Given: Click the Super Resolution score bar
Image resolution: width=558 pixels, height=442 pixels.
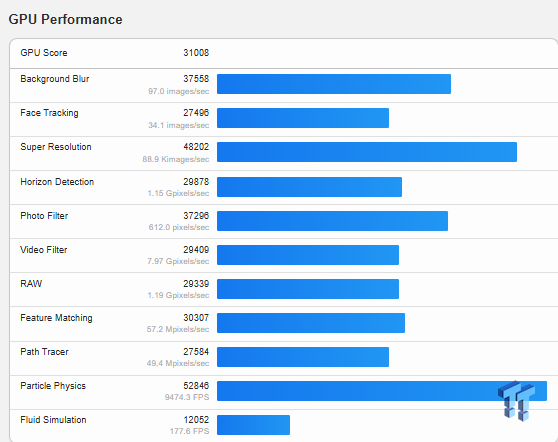Looking at the screenshot, I should (367, 152).
